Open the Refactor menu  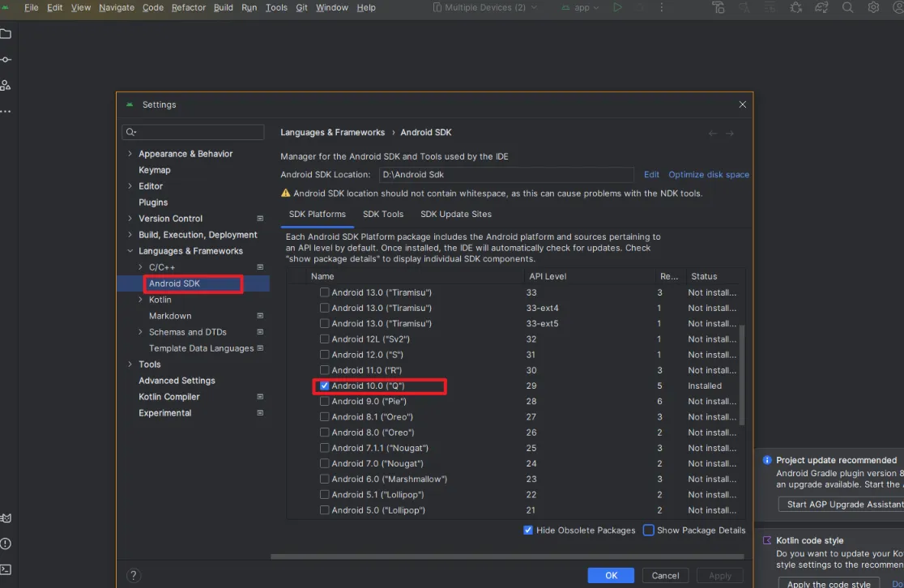pos(188,7)
